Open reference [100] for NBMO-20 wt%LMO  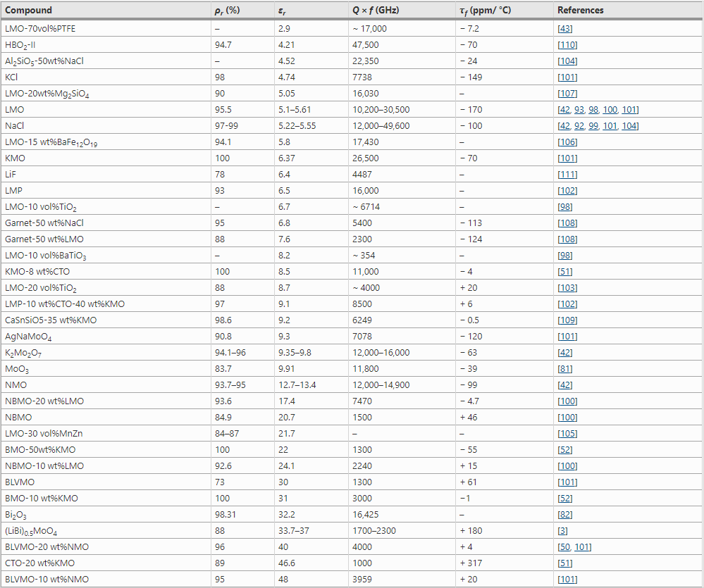[567, 401]
